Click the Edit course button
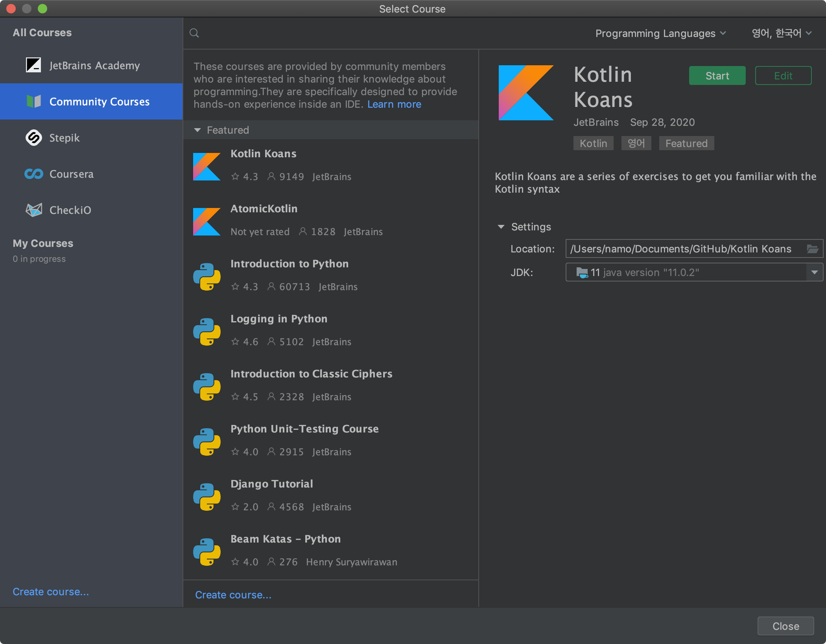The height and width of the screenshot is (644, 826). [783, 75]
